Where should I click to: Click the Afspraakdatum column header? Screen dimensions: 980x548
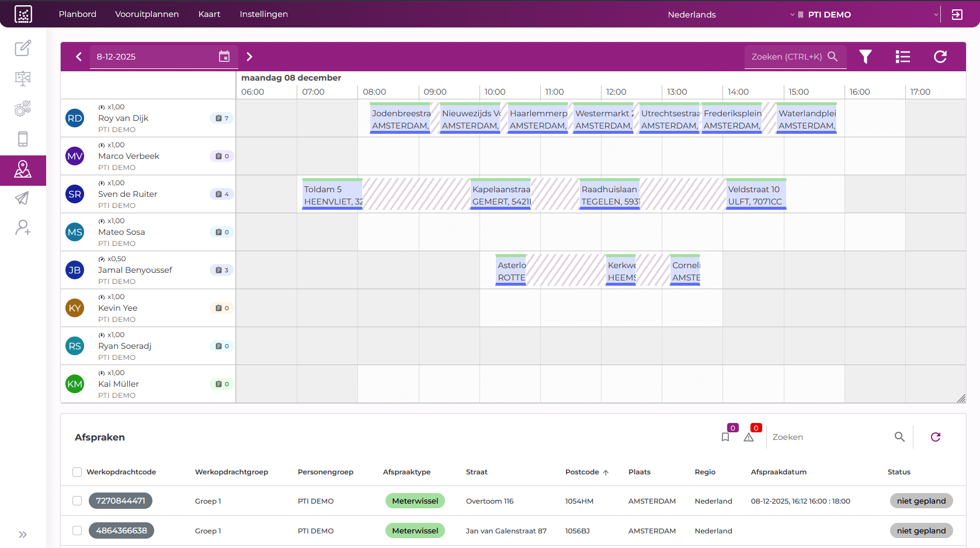(779, 472)
